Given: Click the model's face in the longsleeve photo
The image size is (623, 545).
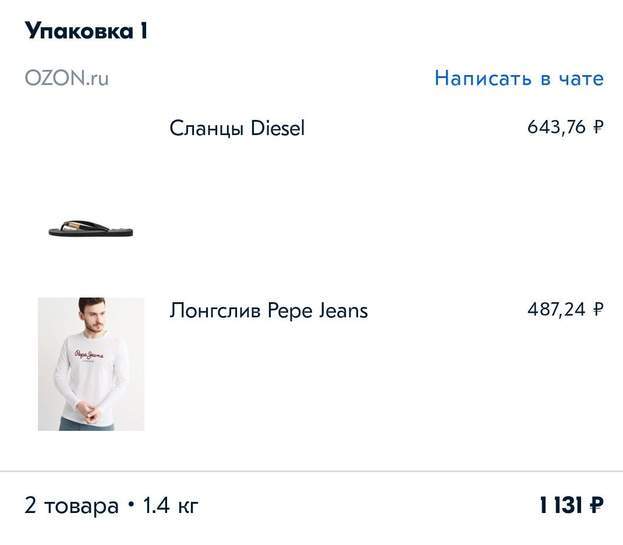Looking at the screenshot, I should tap(90, 316).
